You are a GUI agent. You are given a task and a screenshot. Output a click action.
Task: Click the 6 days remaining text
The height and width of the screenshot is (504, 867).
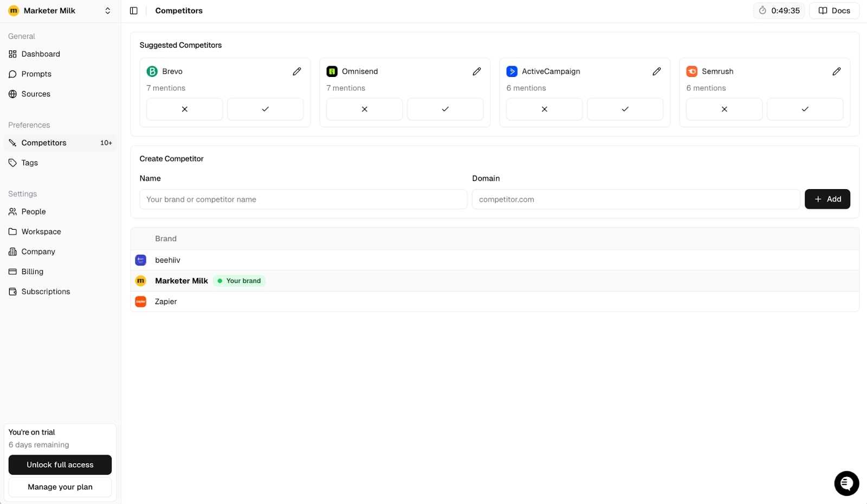(39, 445)
